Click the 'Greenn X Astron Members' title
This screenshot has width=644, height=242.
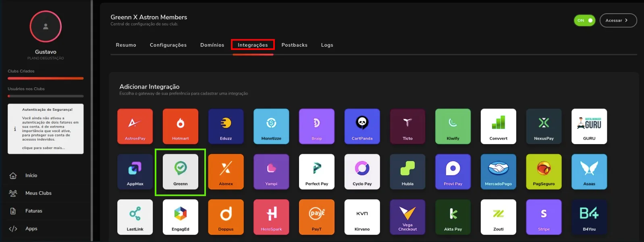149,17
